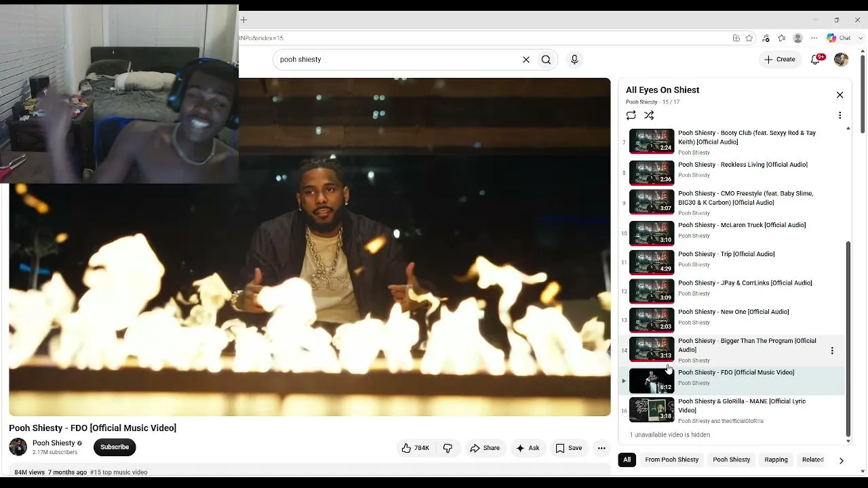Save video to a playlist

[568, 448]
